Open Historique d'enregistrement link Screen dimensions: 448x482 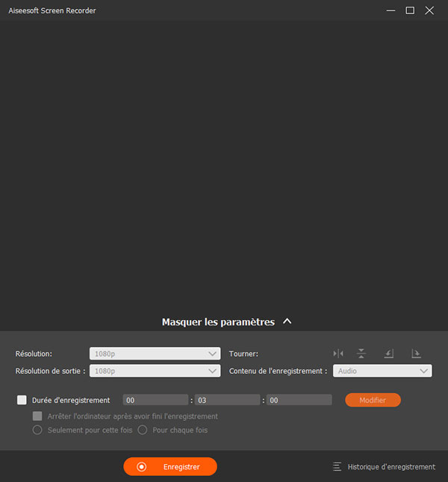tap(391, 467)
